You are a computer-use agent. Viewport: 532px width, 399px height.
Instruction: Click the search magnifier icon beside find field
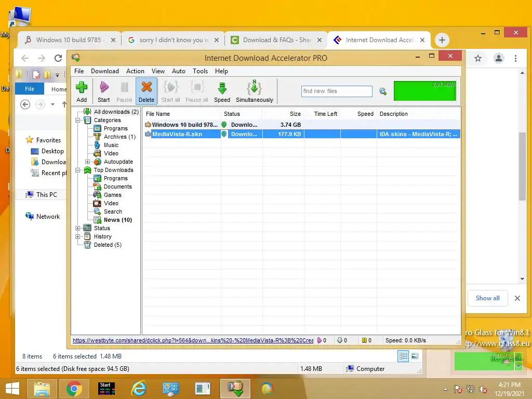tap(383, 91)
